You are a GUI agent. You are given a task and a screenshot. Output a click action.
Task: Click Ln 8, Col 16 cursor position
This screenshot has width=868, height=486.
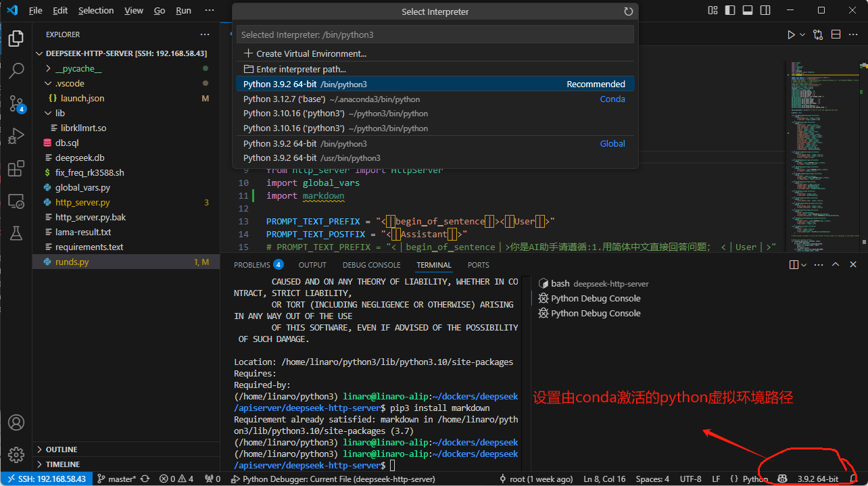click(x=605, y=479)
